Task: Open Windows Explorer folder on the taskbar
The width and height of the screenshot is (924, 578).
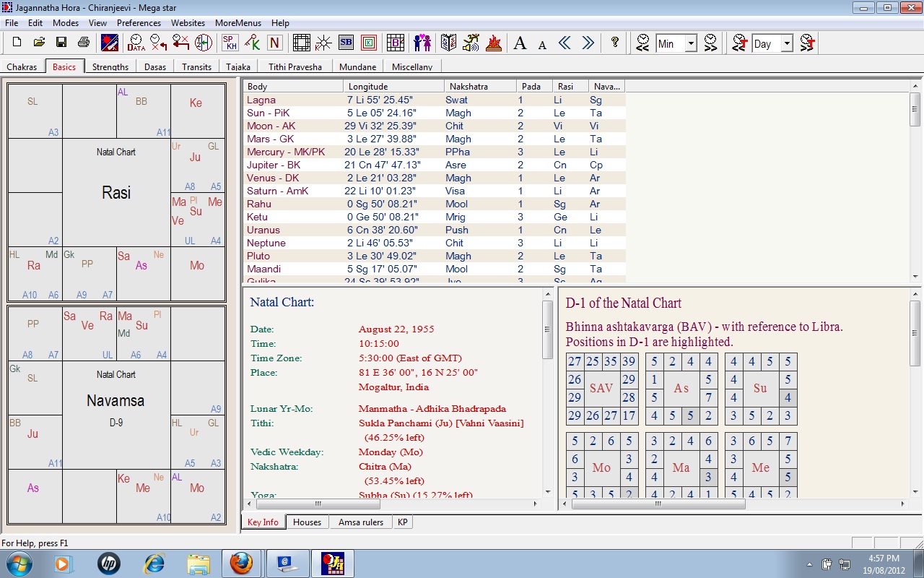Action: click(x=198, y=564)
